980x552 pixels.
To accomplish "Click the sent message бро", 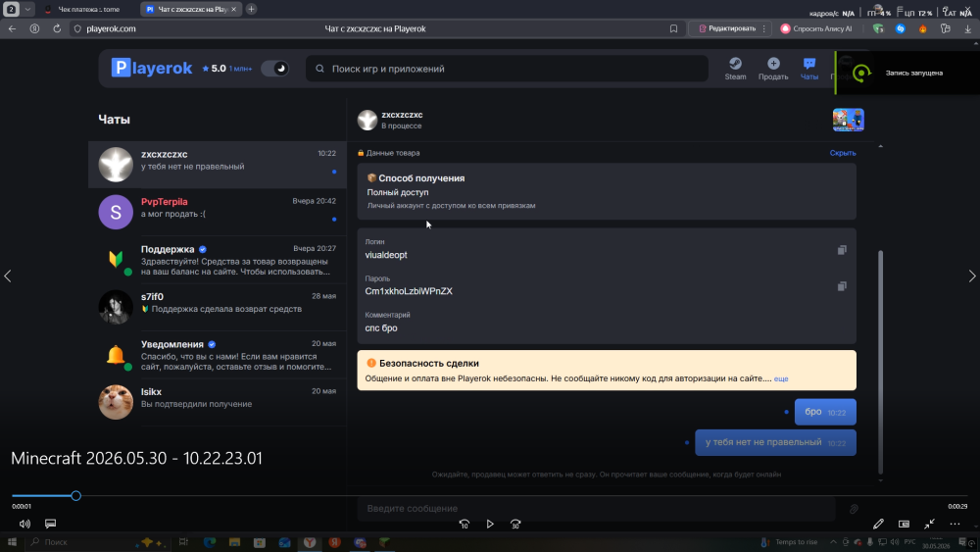I will coord(825,412).
